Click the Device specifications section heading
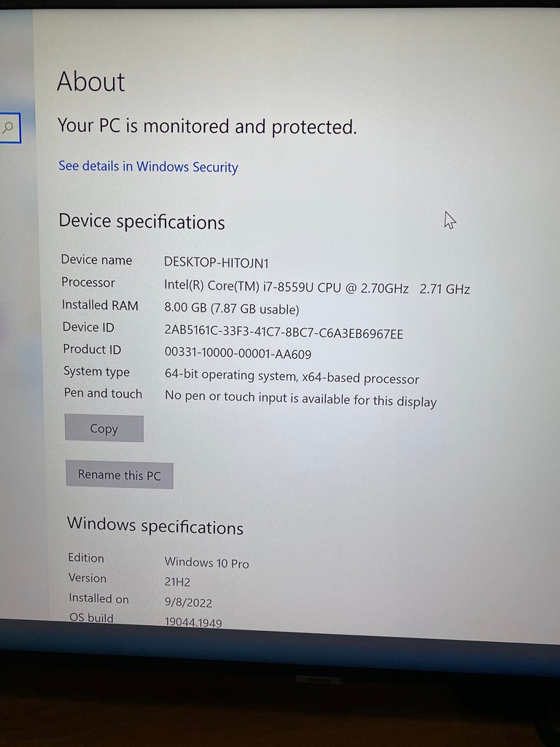This screenshot has height=747, width=560. click(142, 222)
